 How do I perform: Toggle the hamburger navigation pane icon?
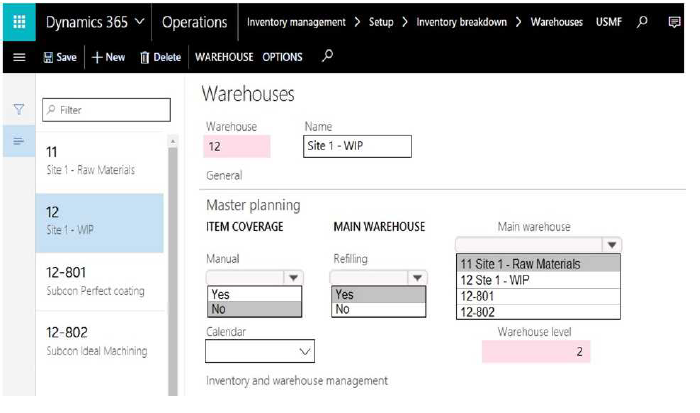[x=19, y=57]
